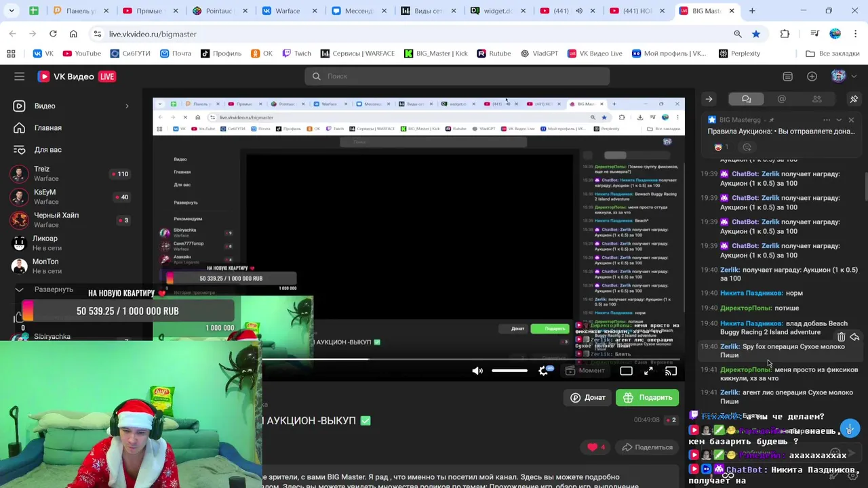Open site information icon in address bar
The image size is (868, 488).
[98, 34]
